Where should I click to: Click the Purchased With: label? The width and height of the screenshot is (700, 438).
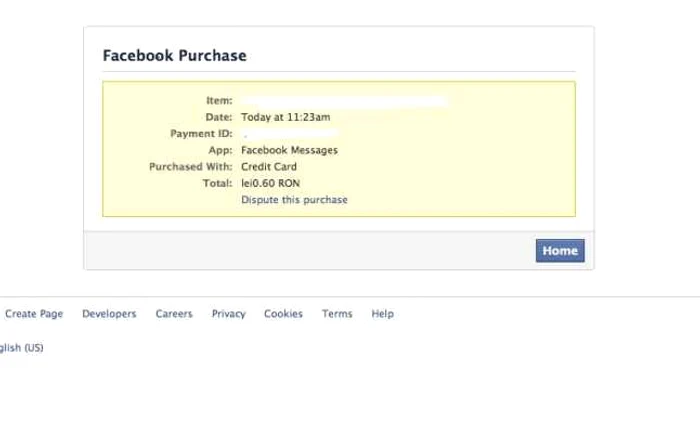click(x=191, y=167)
